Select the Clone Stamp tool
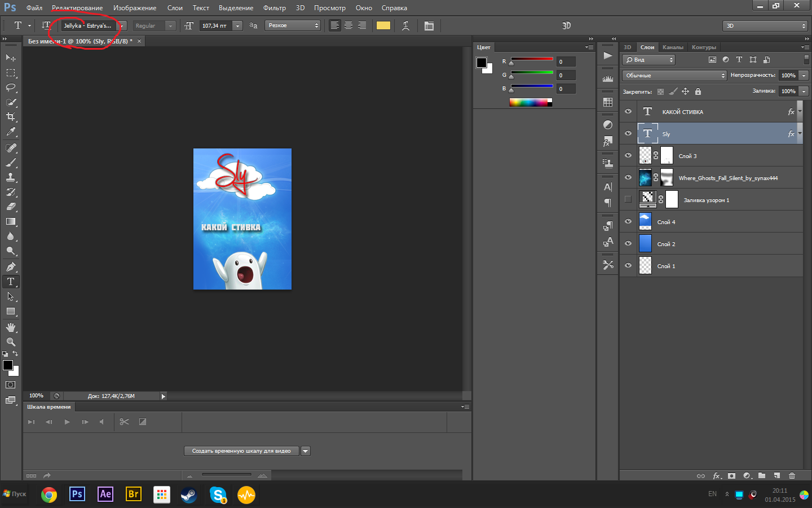Viewport: 812px width, 508px height. 11,177
